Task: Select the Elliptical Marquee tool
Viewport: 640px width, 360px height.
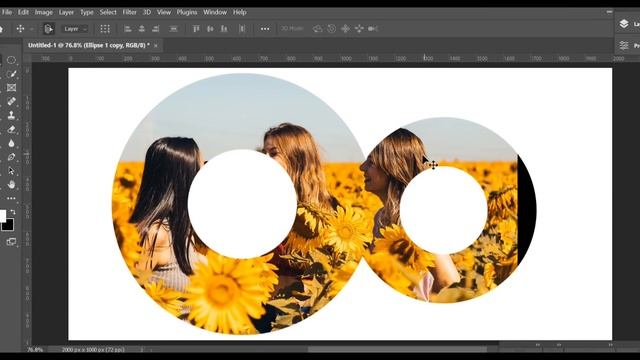Action: tap(11, 60)
